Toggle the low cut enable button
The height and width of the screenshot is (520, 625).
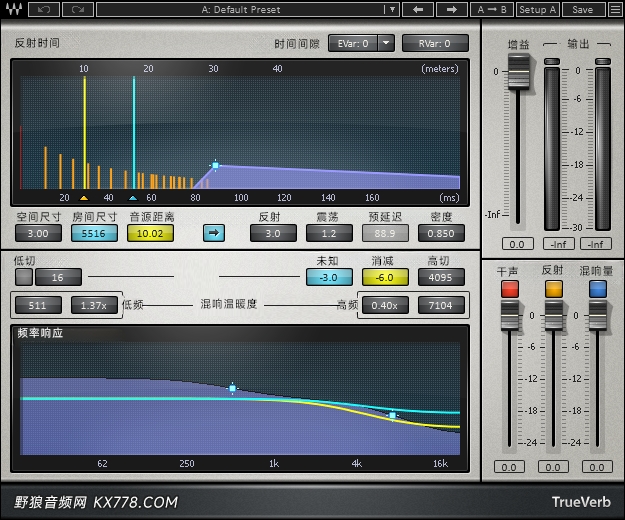point(24,277)
